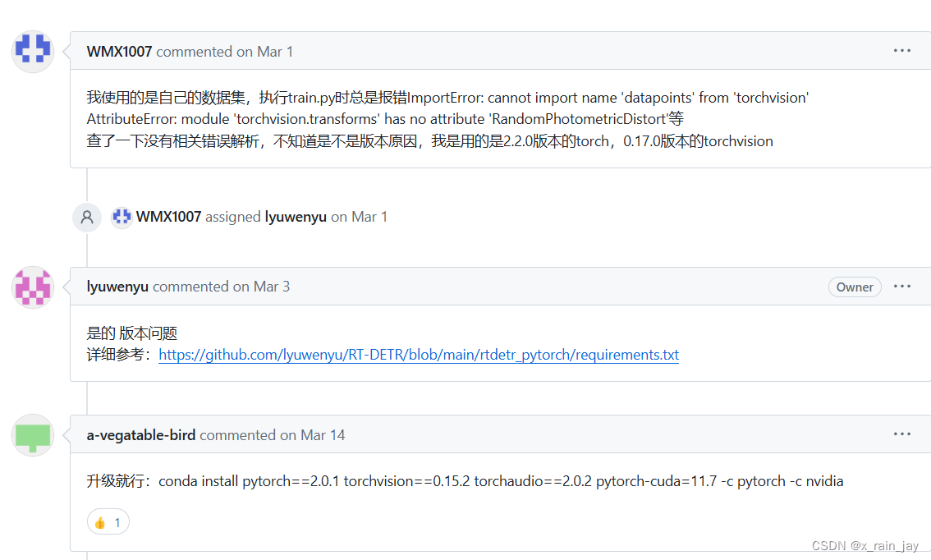The image size is (931, 560).
Task: Open the requirements.txt GitHub link
Action: (419, 355)
